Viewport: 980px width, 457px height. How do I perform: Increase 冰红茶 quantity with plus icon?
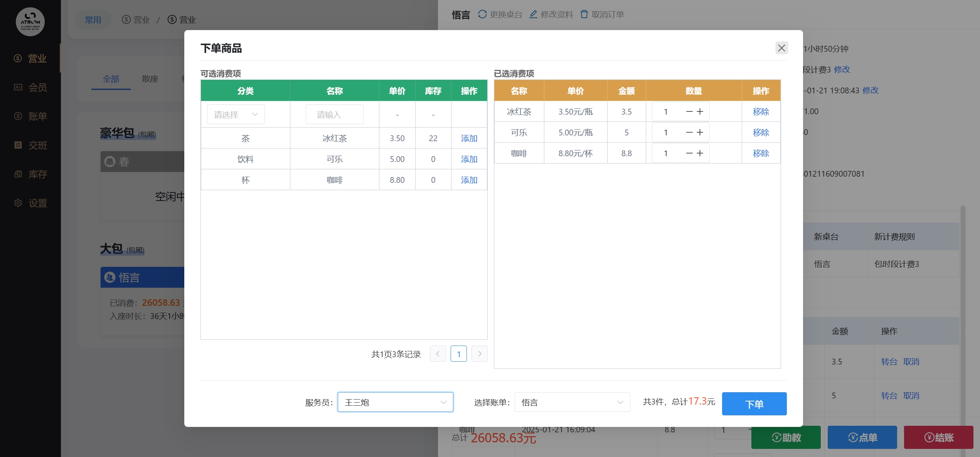coord(700,111)
